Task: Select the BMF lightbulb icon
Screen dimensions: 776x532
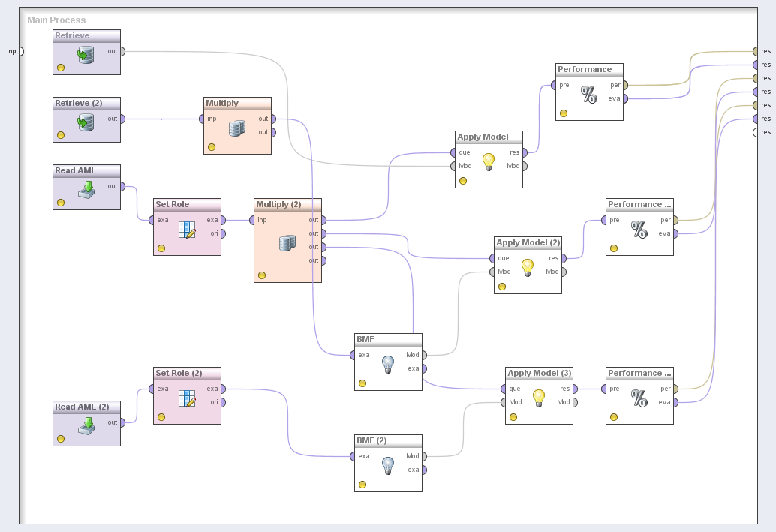Action: click(387, 365)
